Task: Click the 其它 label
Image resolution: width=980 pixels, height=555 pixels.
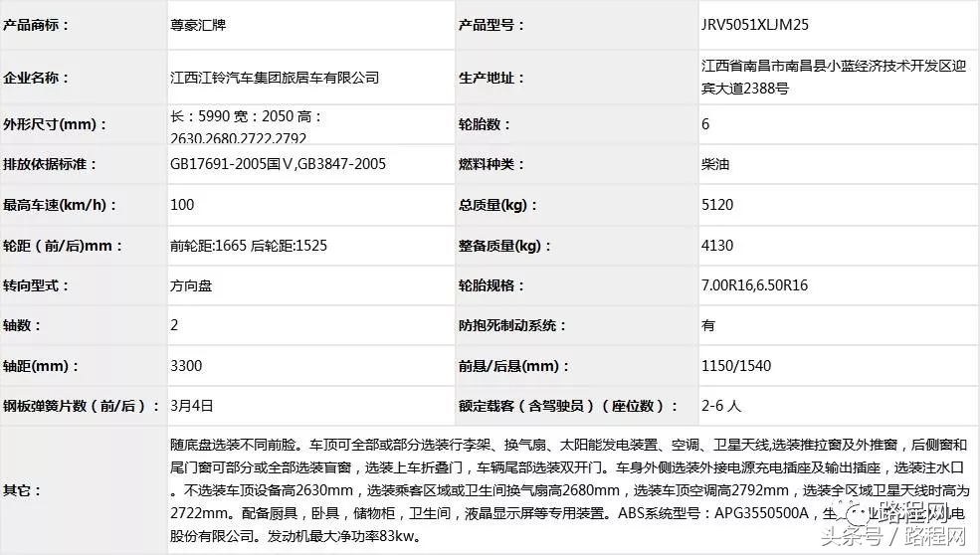Action: tap(22, 490)
